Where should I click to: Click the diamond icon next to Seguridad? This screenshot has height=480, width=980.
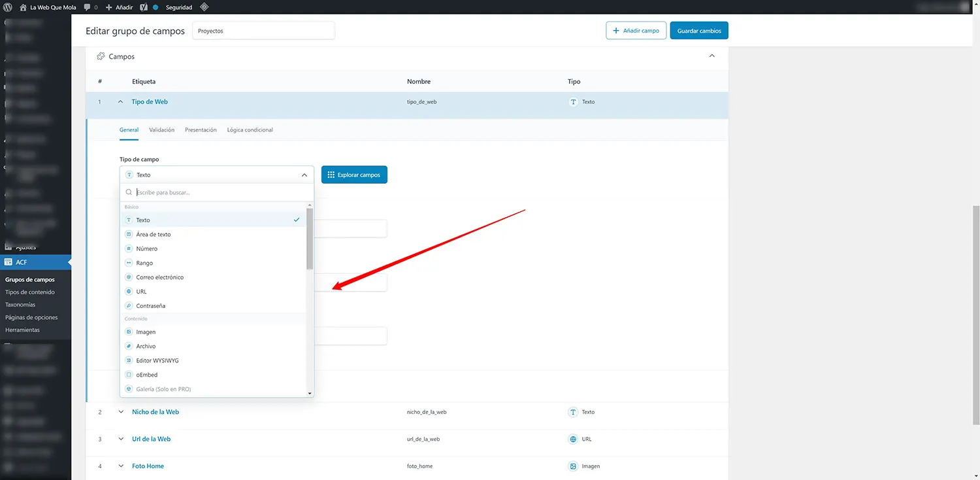(204, 7)
